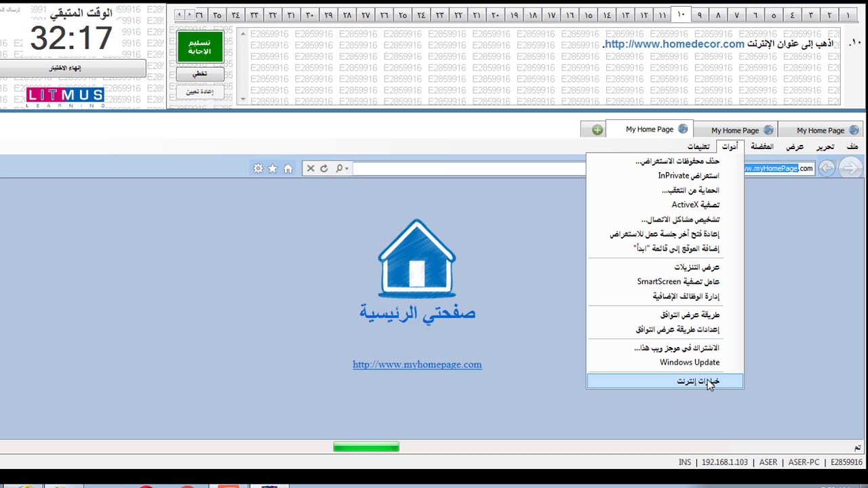868x488 pixels.
Task: Click the large blue house picture
Action: [417, 258]
